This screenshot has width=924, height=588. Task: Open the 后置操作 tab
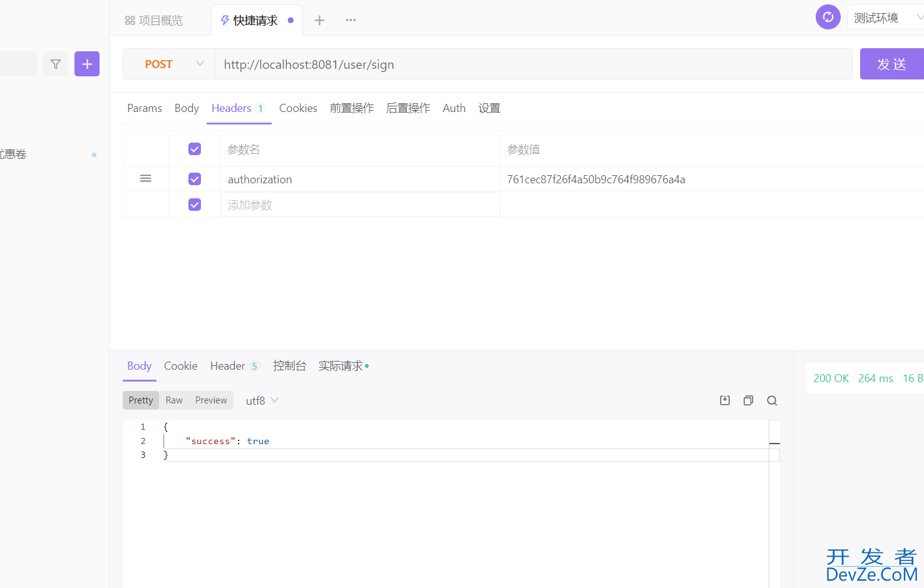[x=408, y=108]
